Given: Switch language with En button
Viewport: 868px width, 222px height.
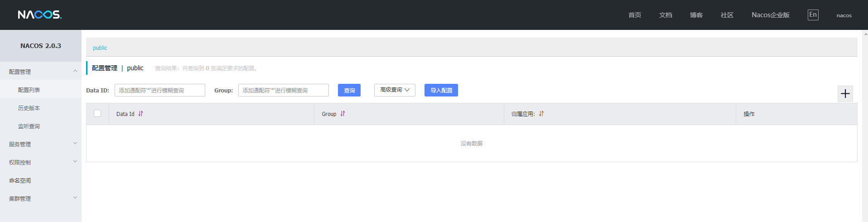Looking at the screenshot, I should [813, 15].
